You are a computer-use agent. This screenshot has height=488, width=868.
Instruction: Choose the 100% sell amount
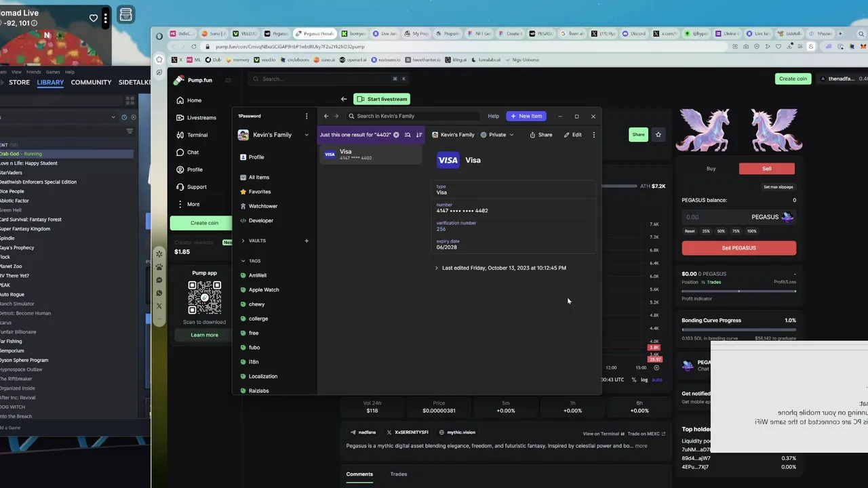(751, 231)
